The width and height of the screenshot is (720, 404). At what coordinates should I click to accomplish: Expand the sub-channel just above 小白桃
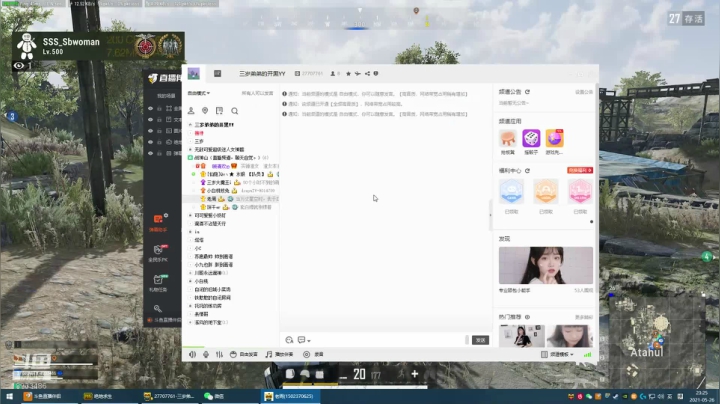pos(191,273)
